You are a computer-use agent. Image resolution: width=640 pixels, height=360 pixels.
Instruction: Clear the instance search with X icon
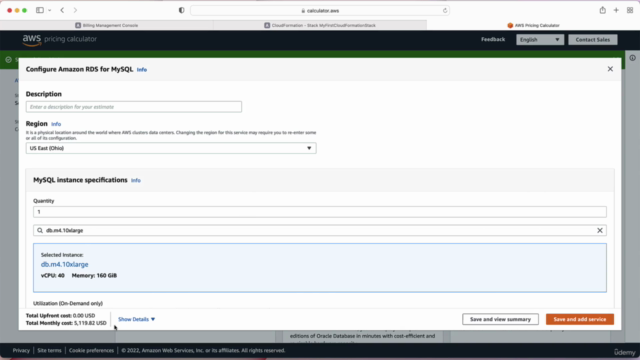tap(600, 231)
